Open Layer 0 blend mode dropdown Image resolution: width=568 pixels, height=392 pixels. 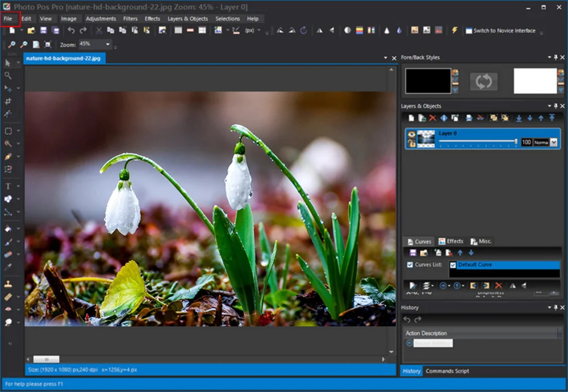click(x=553, y=143)
